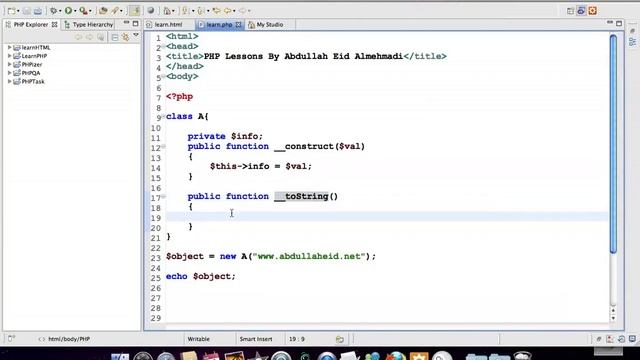Click the echo $object statement
This screenshot has height=360, width=640.
point(200,276)
